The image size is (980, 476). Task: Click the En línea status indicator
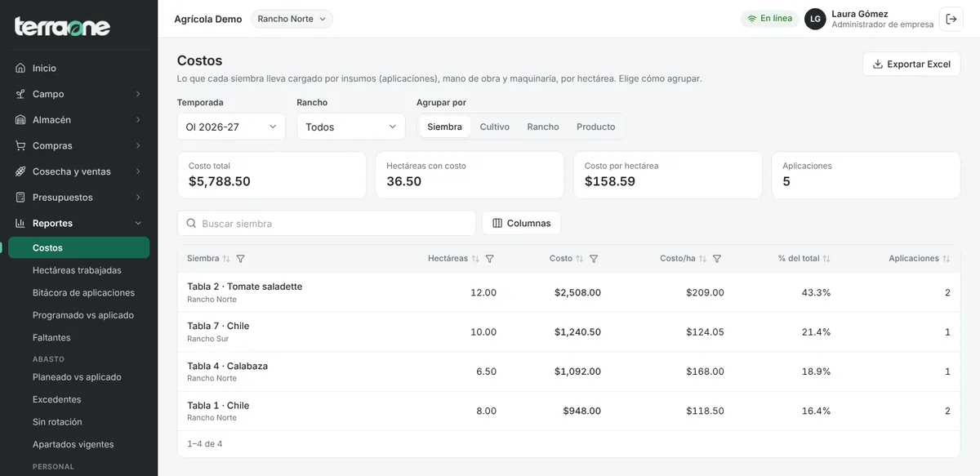769,19
